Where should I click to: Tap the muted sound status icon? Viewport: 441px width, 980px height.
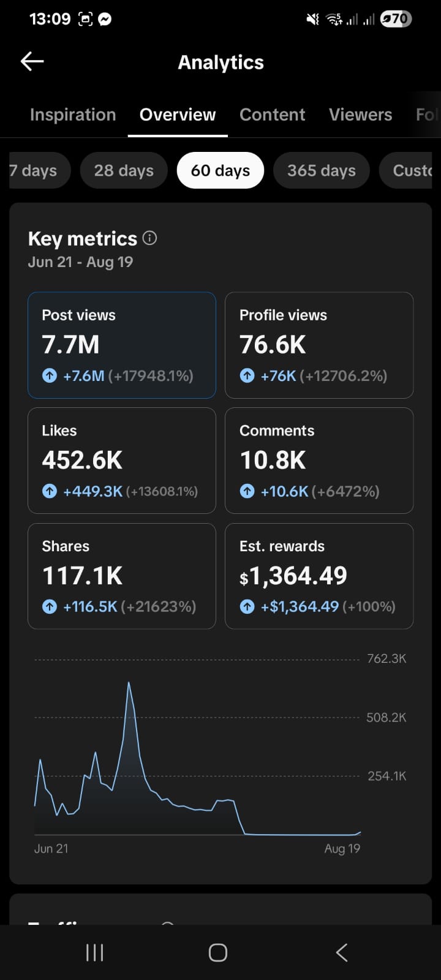click(x=312, y=20)
